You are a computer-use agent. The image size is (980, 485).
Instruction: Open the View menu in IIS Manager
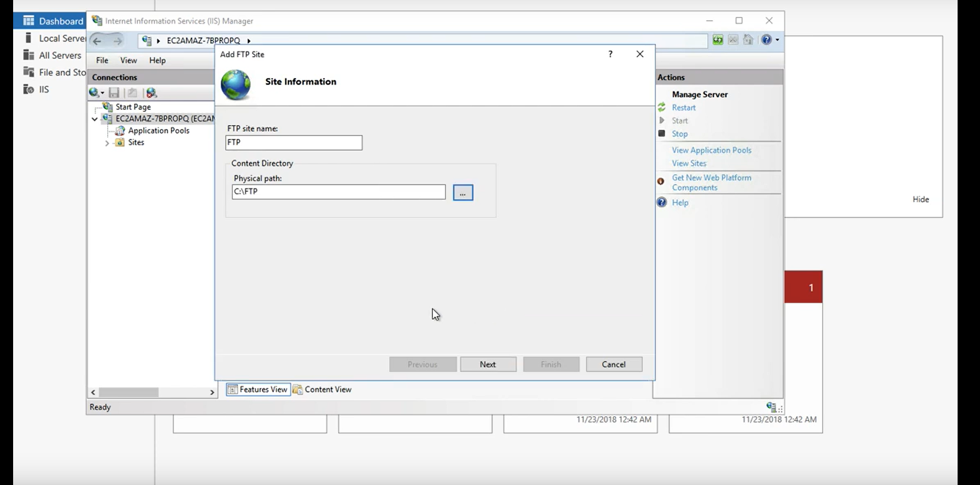128,60
